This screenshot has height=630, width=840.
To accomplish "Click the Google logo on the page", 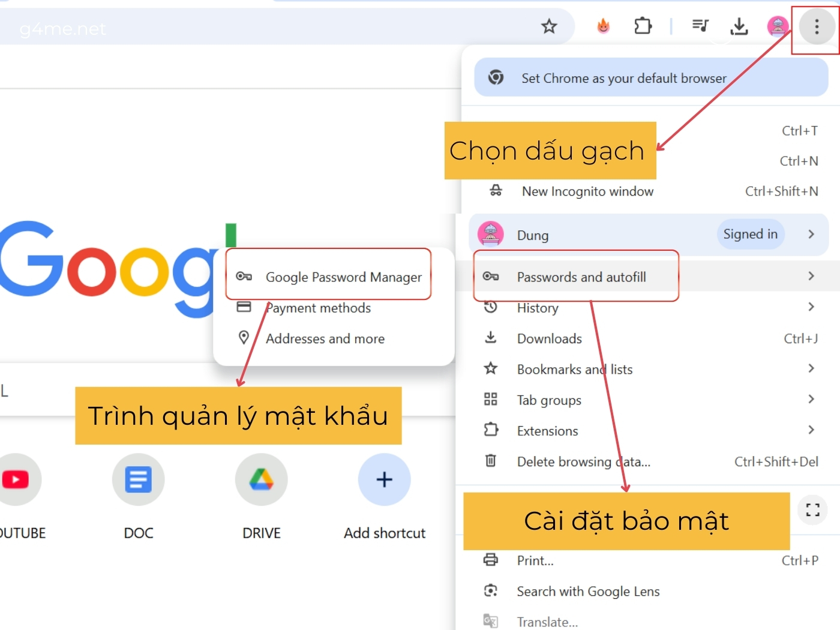I will click(x=119, y=269).
